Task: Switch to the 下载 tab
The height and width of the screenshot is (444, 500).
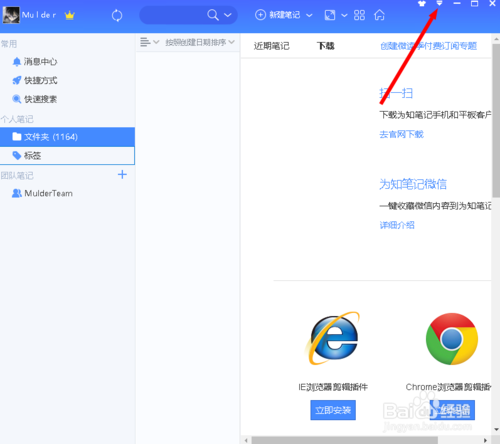Action: pyautogui.click(x=326, y=46)
